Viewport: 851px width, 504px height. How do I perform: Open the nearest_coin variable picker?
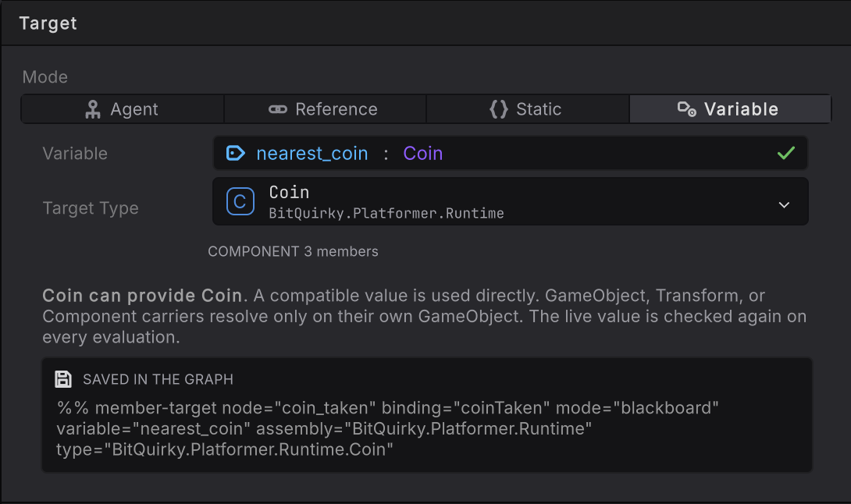click(x=510, y=153)
